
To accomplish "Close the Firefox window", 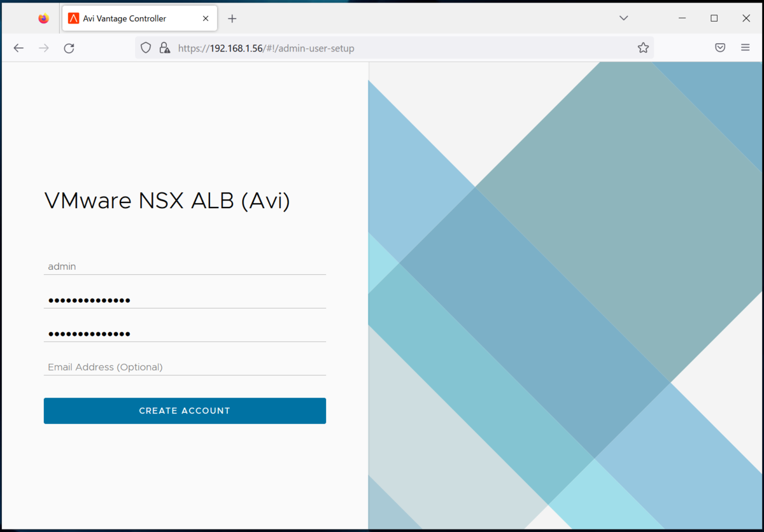I will [746, 18].
